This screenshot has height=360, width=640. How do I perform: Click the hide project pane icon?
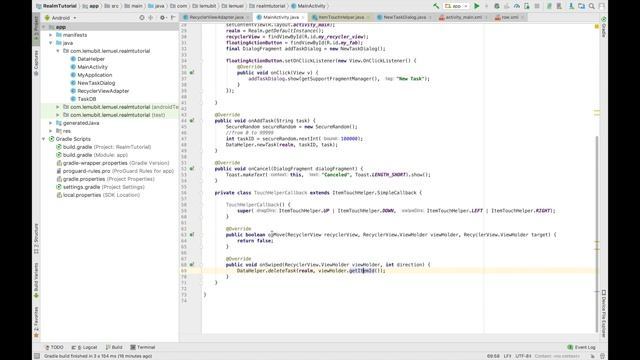(x=173, y=18)
